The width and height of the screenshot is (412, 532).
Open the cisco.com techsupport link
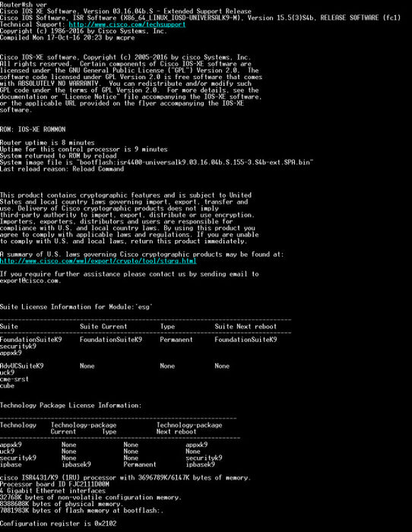click(x=127, y=24)
